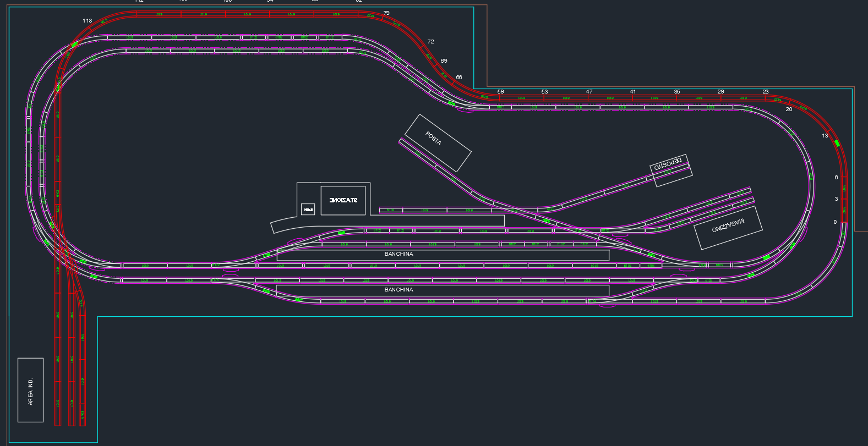
Task: Select the STAZIONE building box
Action: pos(343,200)
